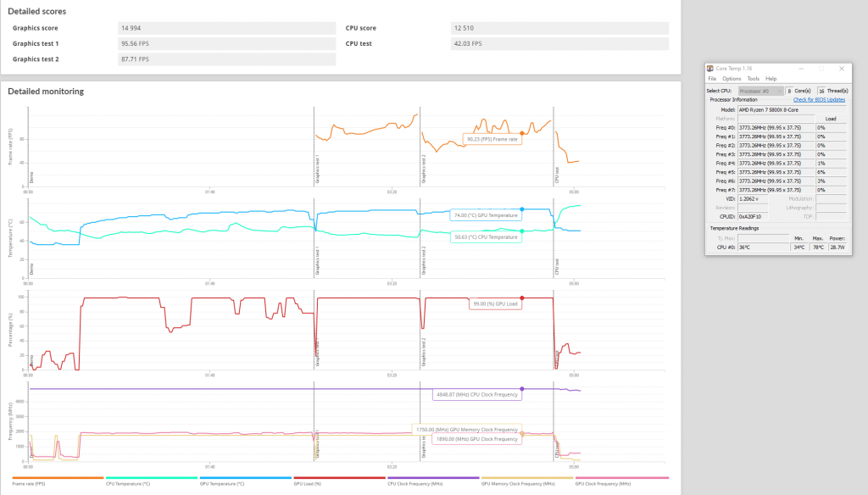This screenshot has width=868, height=495.
Task: Click the 90.23 FPS Frame rate tooltip
Action: point(492,140)
